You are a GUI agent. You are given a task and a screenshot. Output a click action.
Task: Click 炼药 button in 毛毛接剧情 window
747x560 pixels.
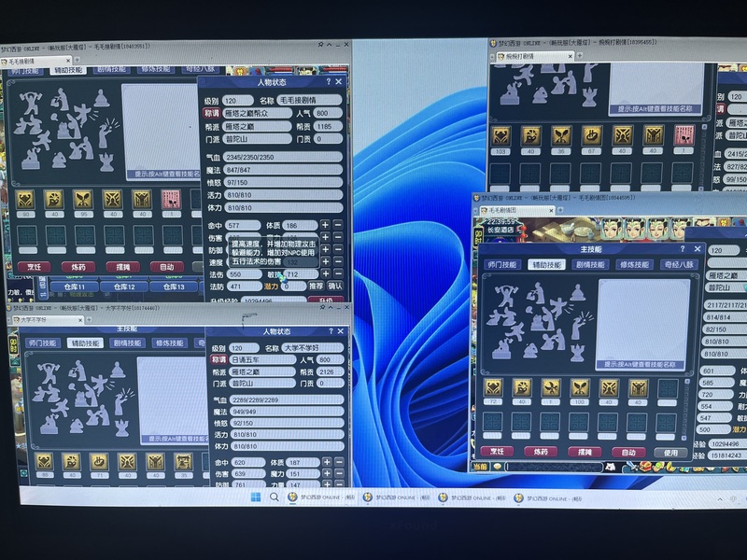pos(78,267)
